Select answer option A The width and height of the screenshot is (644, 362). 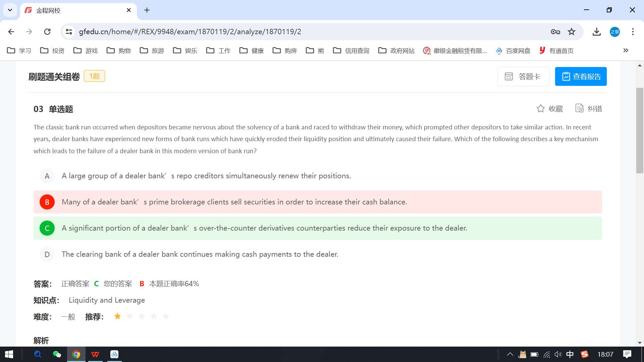tap(47, 176)
